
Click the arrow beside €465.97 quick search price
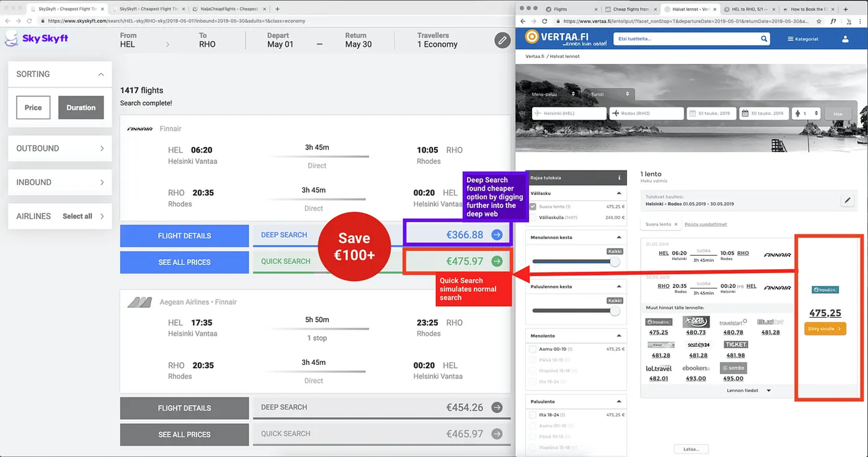click(497, 434)
